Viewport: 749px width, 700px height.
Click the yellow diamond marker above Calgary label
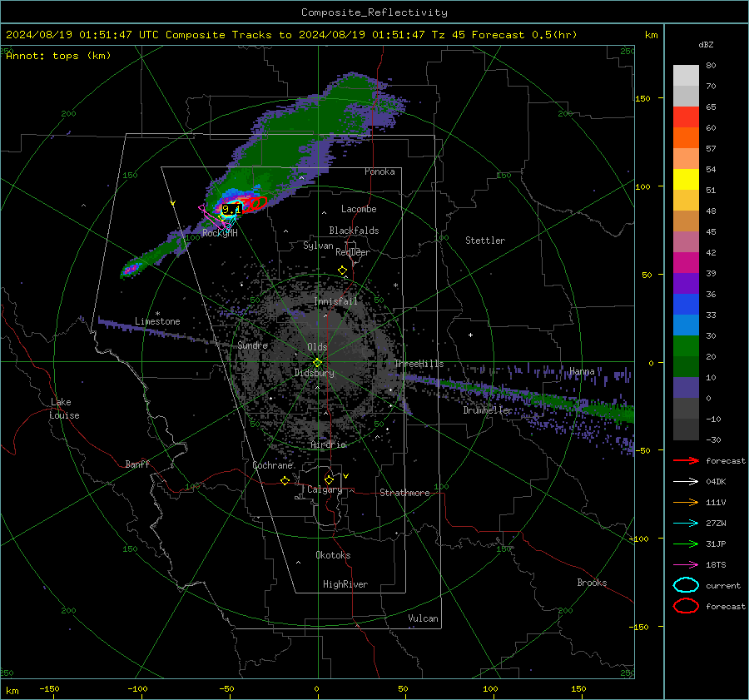pyautogui.click(x=329, y=479)
